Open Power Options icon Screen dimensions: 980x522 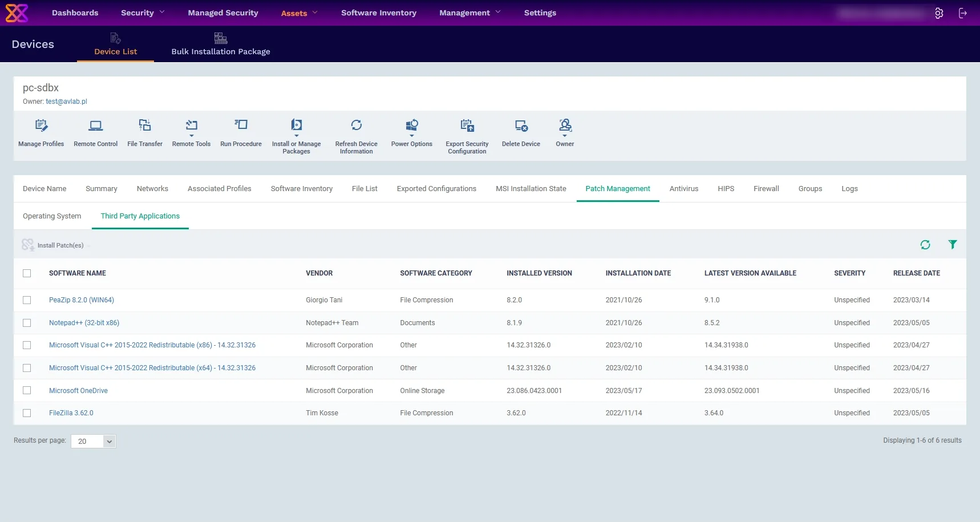[412, 126]
